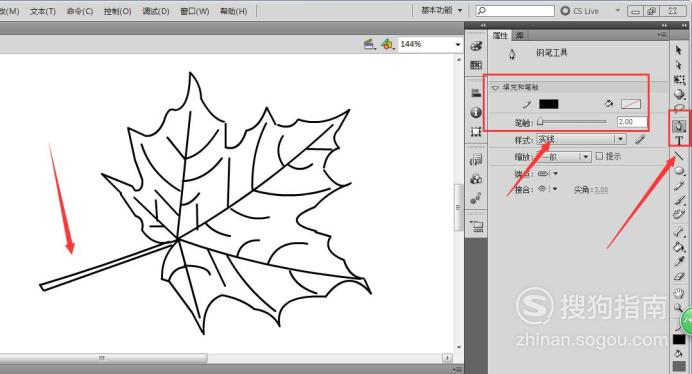Open the Components panel icon
The height and width of the screenshot is (374, 692).
point(476,179)
